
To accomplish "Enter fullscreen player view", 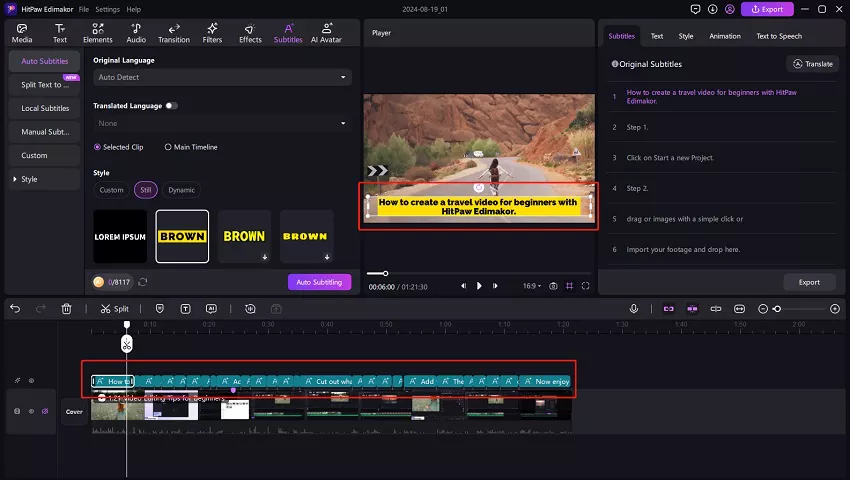I will pyautogui.click(x=585, y=286).
